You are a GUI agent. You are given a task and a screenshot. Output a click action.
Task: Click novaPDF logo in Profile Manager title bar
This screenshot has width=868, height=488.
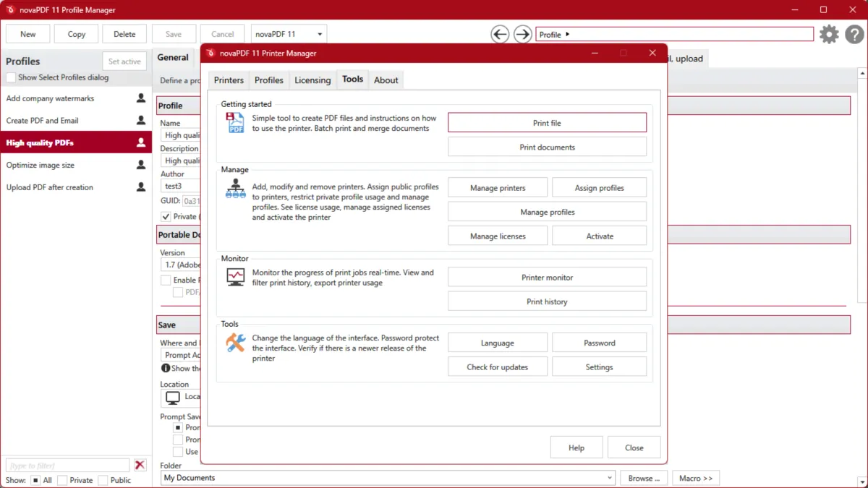pos(10,10)
